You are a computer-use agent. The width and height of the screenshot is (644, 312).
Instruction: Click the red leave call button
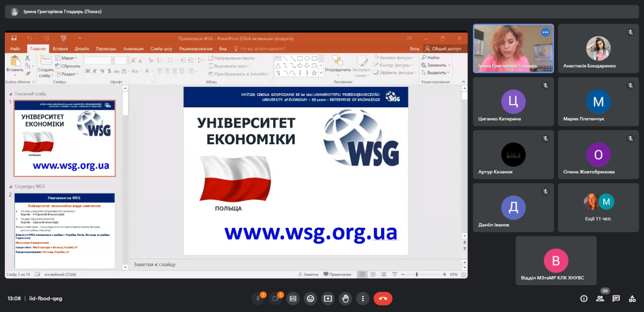[x=383, y=298]
